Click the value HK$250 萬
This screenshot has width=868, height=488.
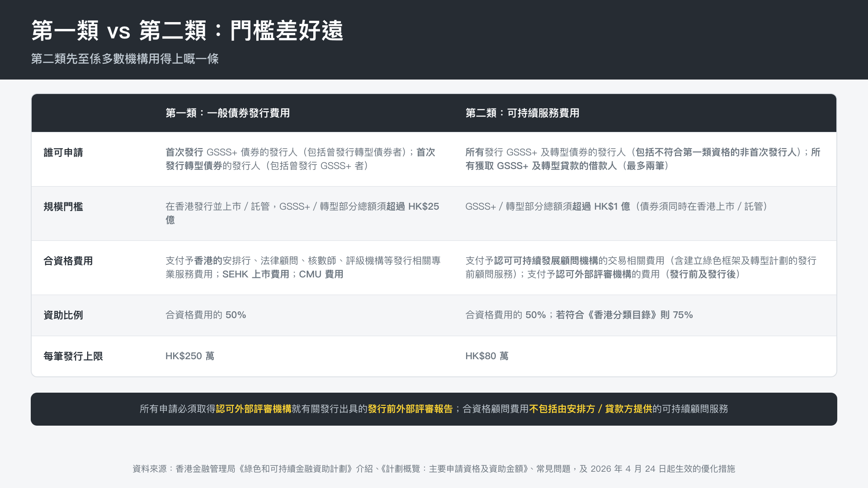tap(190, 356)
